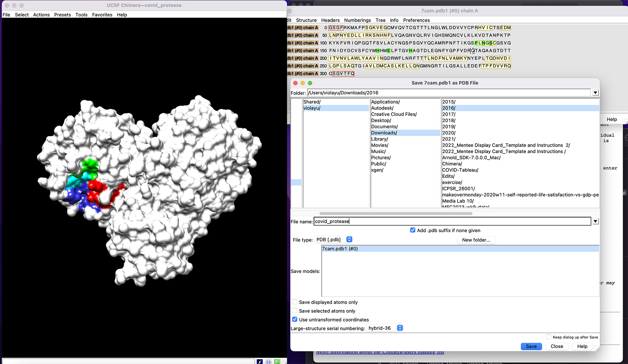Open the Help menu in Chimera
Image resolution: width=628 pixels, height=364 pixels.
122,15
